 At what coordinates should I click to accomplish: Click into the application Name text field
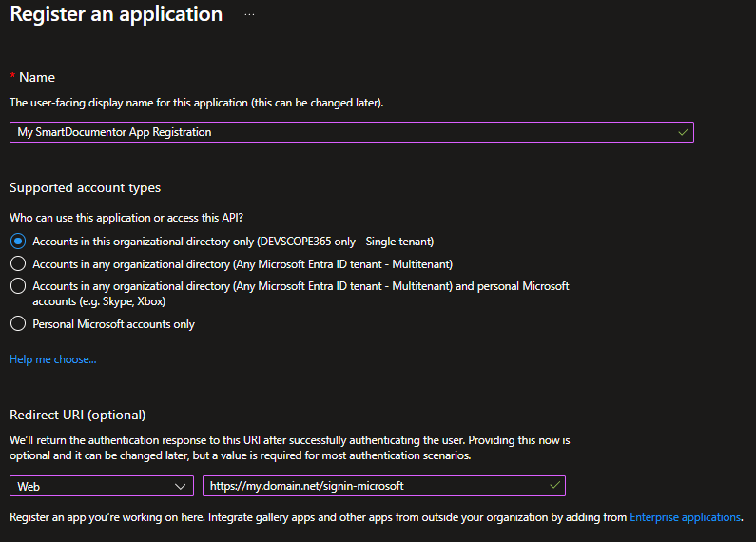(x=342, y=132)
